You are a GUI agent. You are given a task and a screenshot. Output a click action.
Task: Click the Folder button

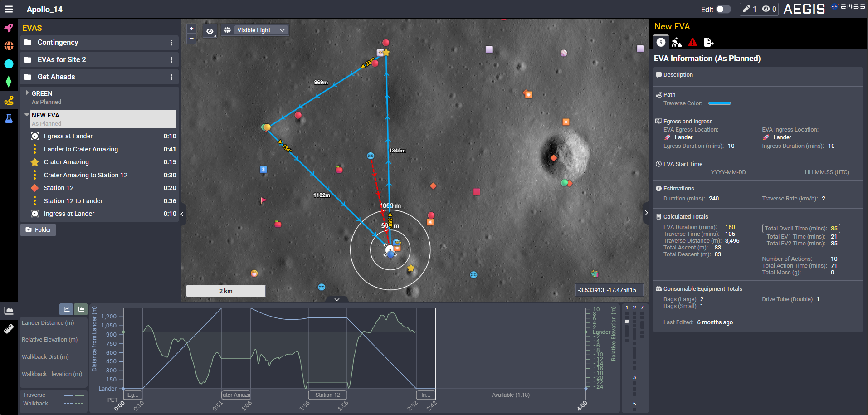tap(38, 230)
